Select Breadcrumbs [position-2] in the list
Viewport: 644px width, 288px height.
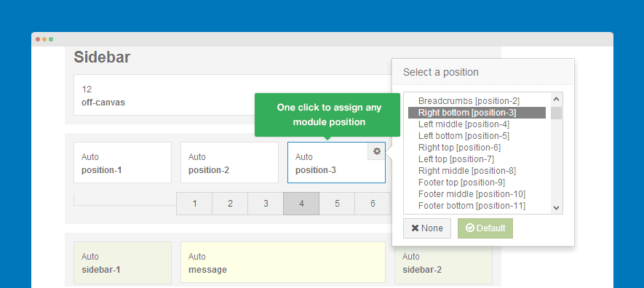click(x=469, y=101)
